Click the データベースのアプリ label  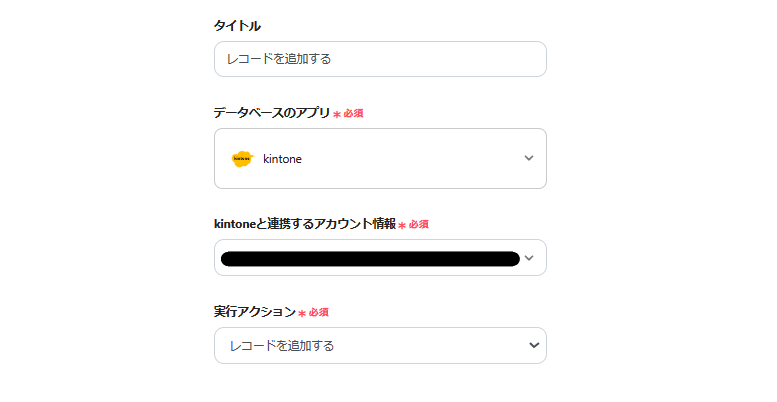click(x=271, y=113)
